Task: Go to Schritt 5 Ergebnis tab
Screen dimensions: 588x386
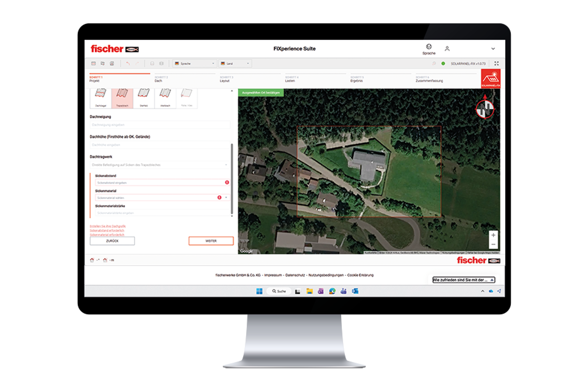Action: 381,79
